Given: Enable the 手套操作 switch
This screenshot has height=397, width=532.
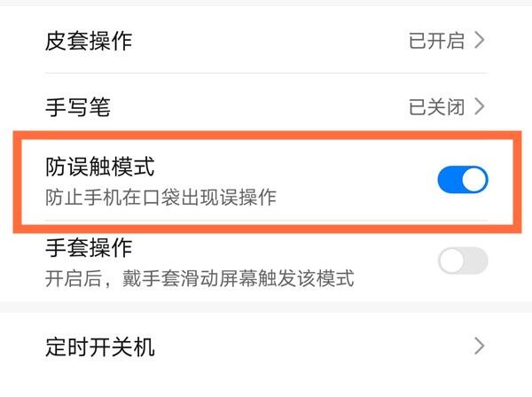Looking at the screenshot, I should point(463,261).
